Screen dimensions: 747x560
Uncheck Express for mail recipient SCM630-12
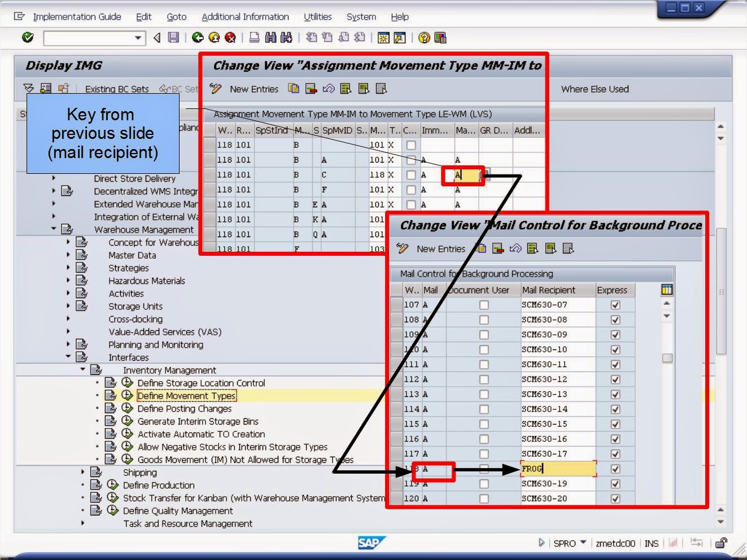click(614, 379)
